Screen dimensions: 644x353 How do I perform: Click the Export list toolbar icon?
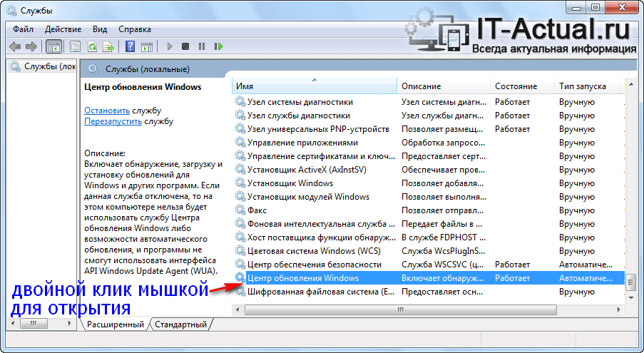coord(108,46)
